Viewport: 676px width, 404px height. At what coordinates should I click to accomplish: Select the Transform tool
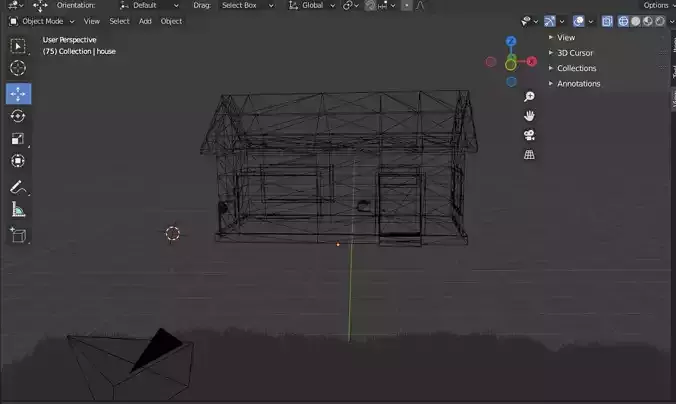[x=18, y=161]
